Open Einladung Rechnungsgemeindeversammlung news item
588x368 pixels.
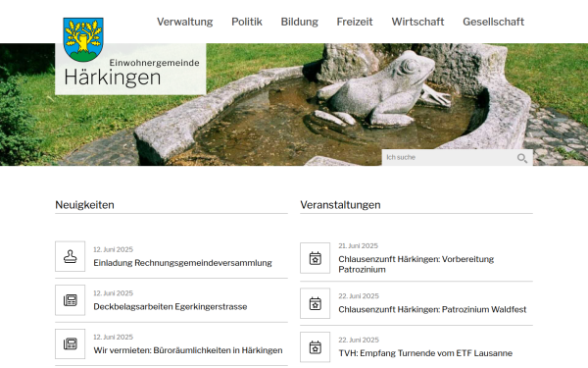tap(182, 263)
